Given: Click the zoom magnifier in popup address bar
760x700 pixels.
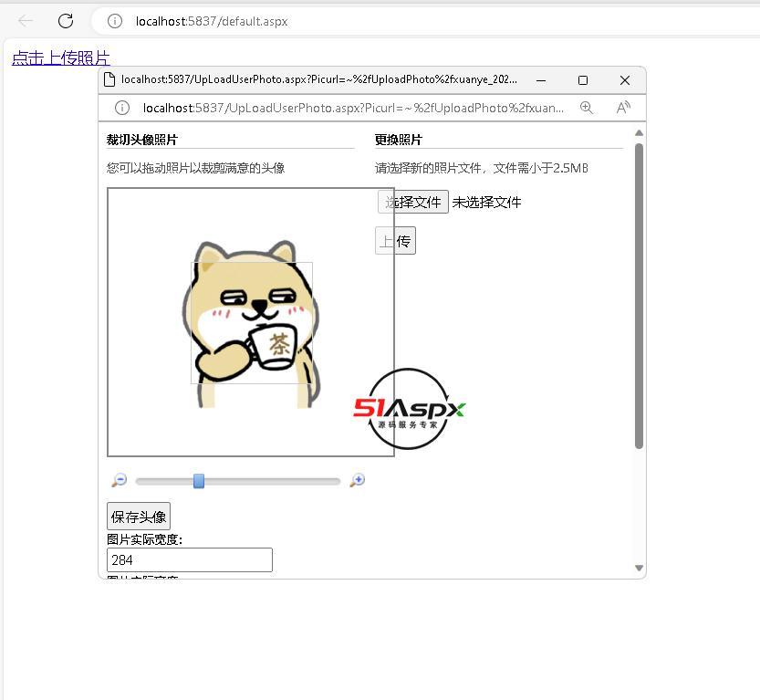Looking at the screenshot, I should [587, 107].
